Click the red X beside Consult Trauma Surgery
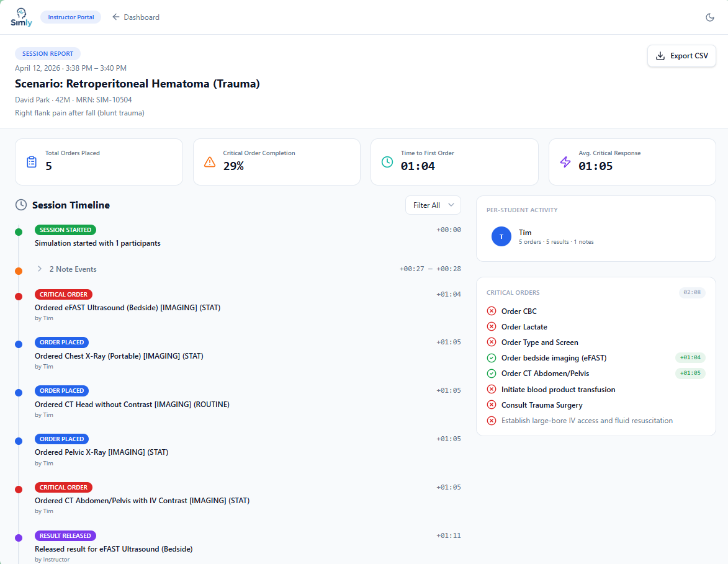 pos(491,404)
